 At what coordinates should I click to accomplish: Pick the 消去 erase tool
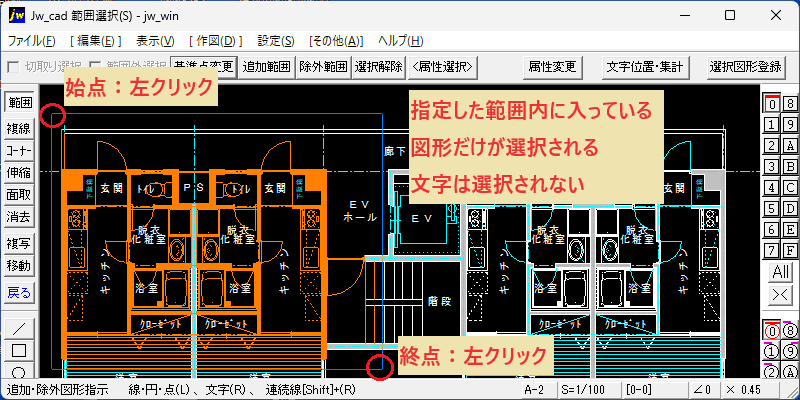(19, 218)
